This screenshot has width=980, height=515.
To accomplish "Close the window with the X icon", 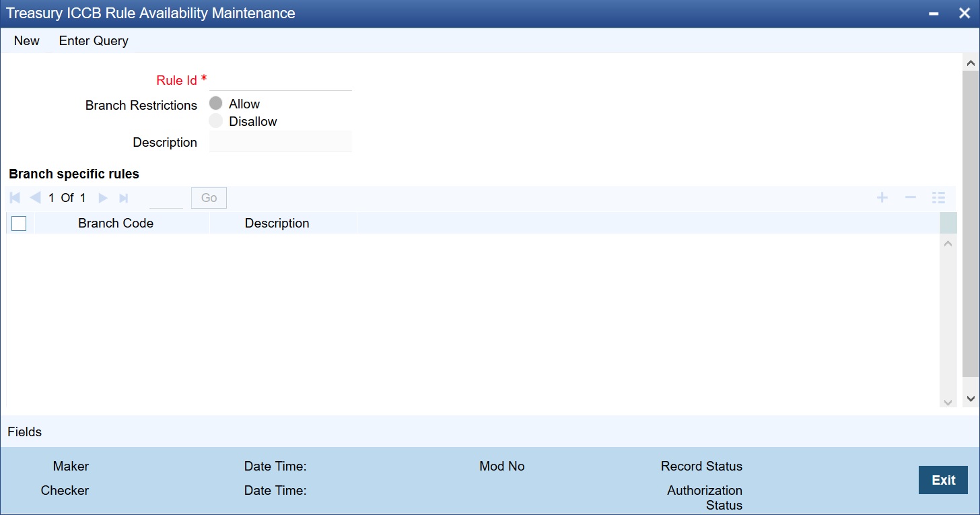I will 965,13.
